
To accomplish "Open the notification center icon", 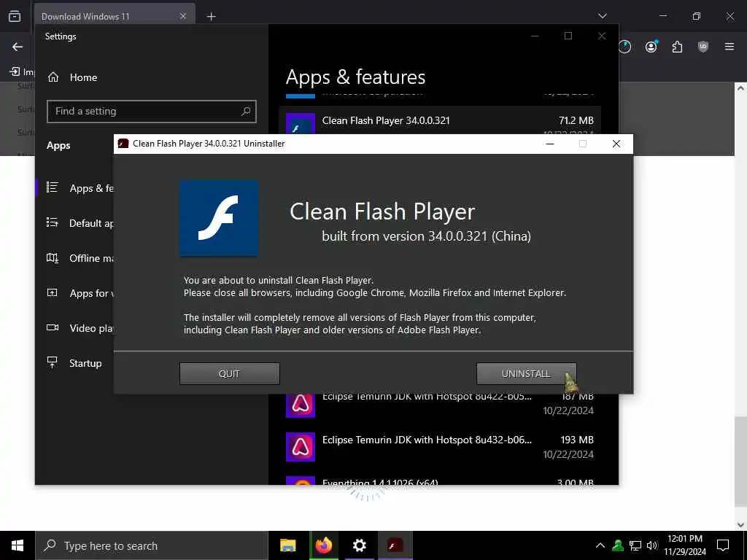I will (x=723, y=545).
